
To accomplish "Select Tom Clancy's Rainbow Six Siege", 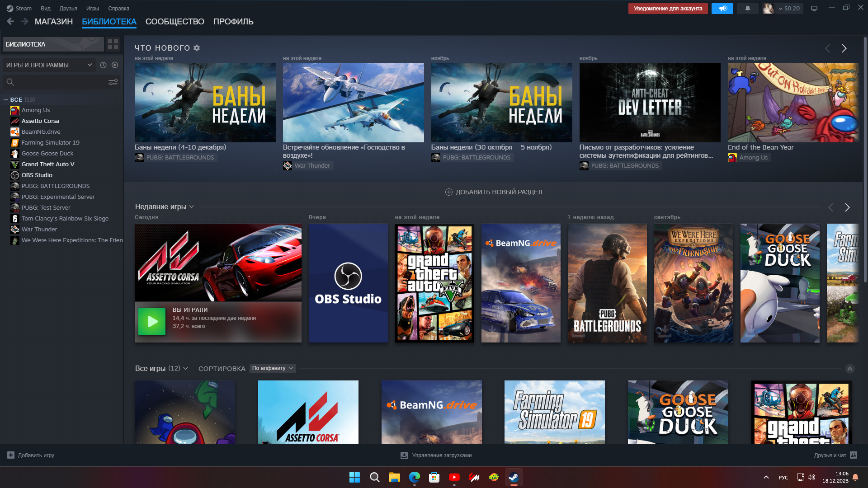I will (65, 219).
